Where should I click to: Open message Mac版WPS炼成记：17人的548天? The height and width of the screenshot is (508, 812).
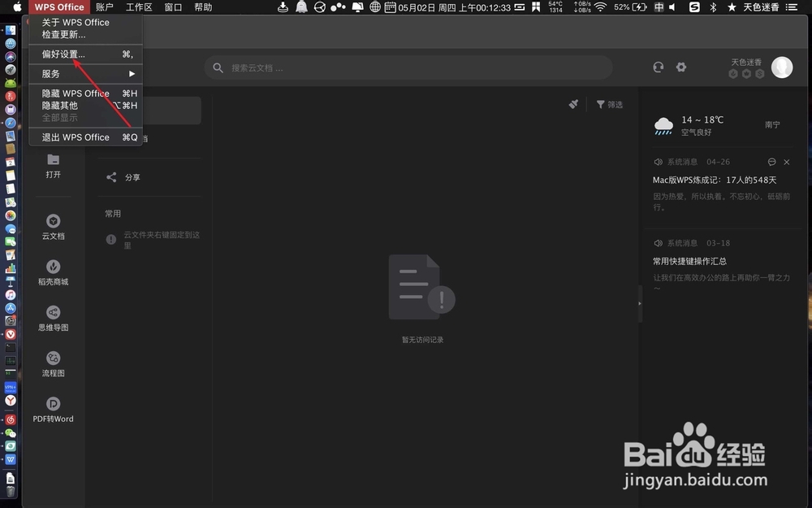click(714, 180)
